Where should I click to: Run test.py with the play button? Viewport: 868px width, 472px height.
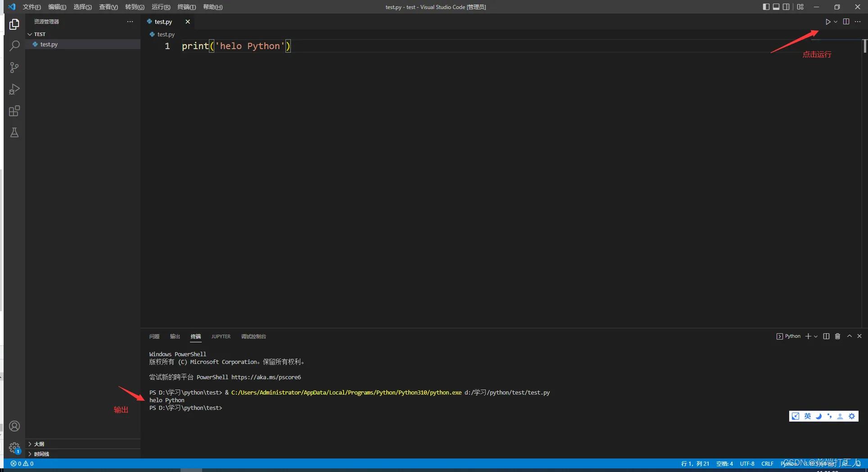(827, 21)
